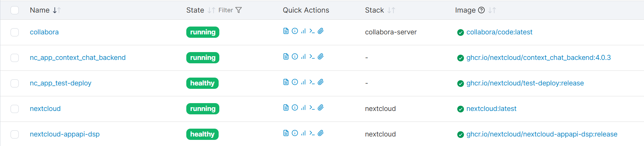The height and width of the screenshot is (146, 644).
Task: Inspect the nc_app_context_chat_backend container
Action: (295, 56)
